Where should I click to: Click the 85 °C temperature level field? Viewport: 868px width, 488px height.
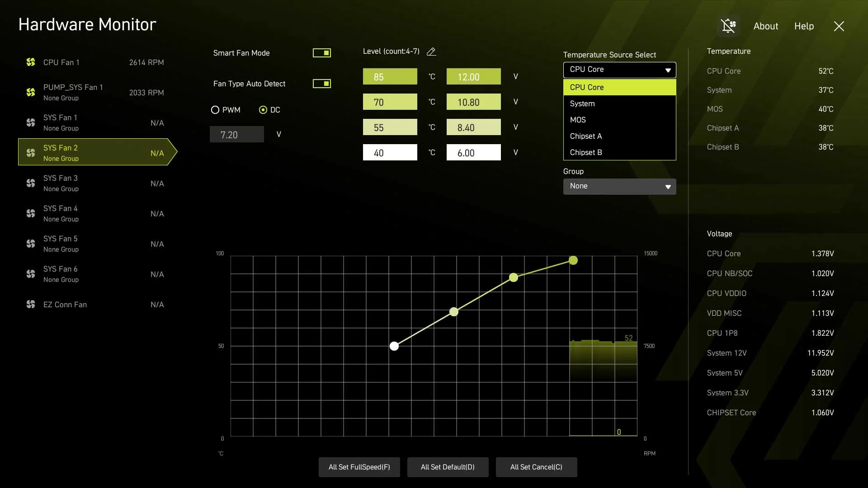[390, 76]
